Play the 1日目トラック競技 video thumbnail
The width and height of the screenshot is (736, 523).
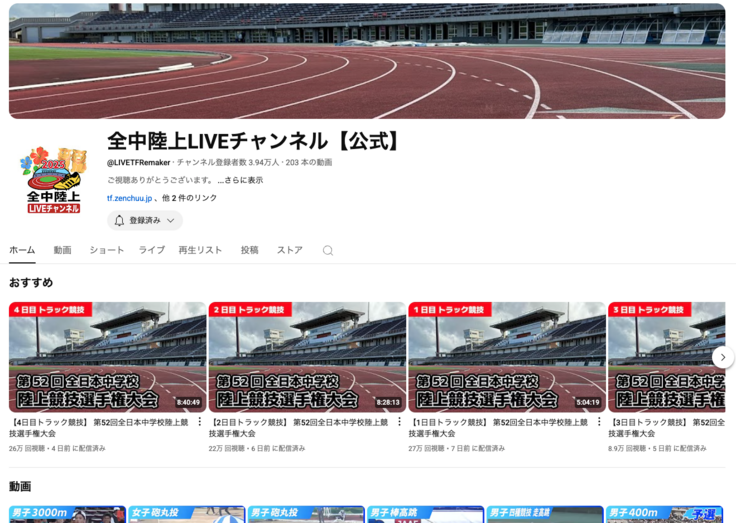click(x=507, y=357)
